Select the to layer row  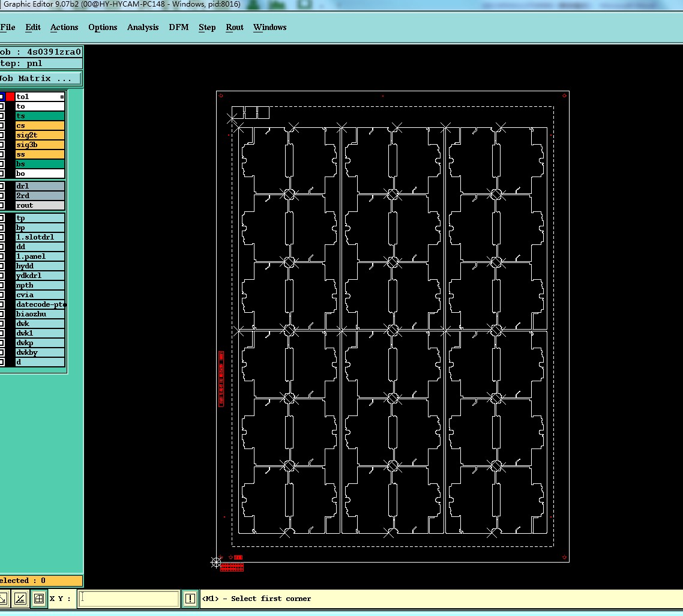40,106
